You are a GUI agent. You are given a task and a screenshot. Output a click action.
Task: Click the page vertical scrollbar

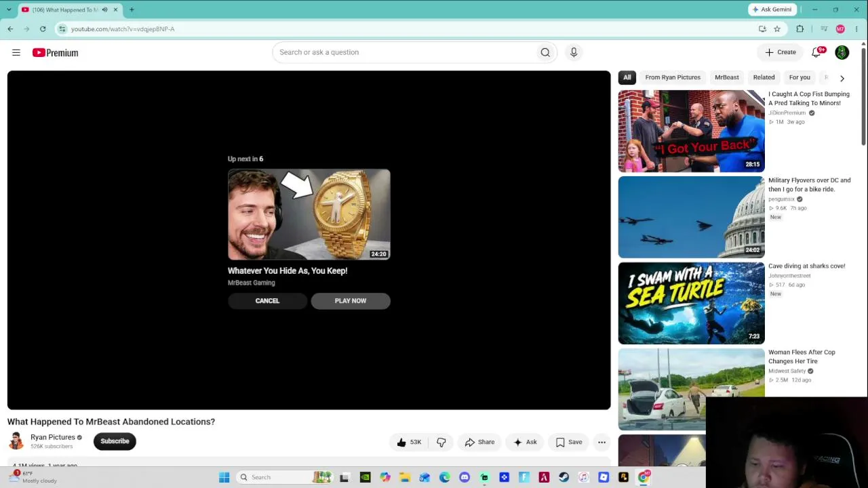863,95
